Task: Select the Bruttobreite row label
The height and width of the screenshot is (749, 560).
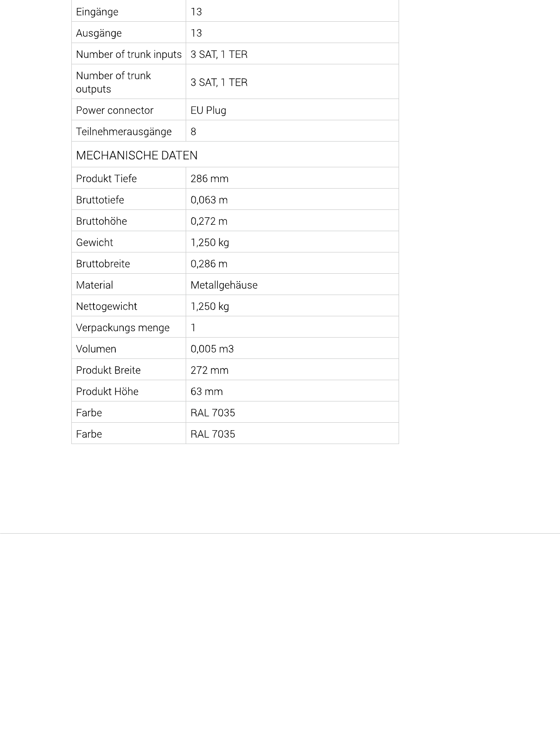Action: (103, 264)
